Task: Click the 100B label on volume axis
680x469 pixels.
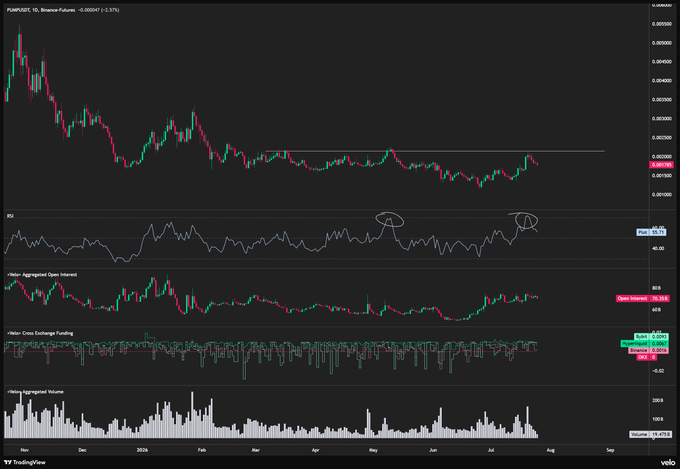Action: click(x=657, y=419)
